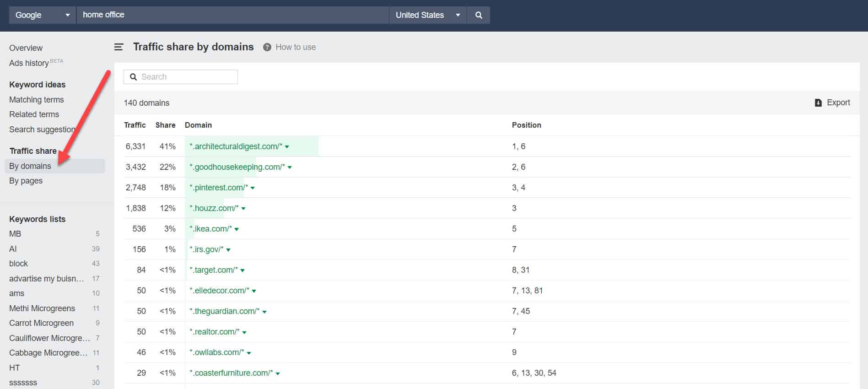Click the question mark help icon
This screenshot has height=389, width=868.
click(x=267, y=47)
